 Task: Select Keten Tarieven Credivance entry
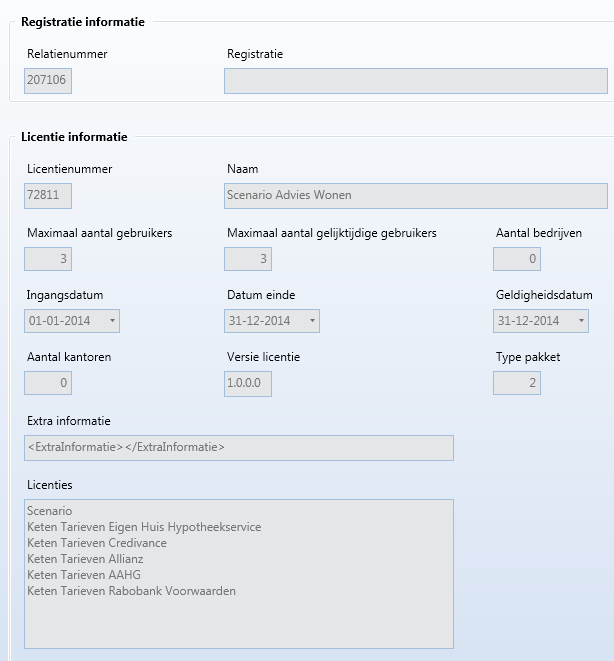pyautogui.click(x=97, y=543)
